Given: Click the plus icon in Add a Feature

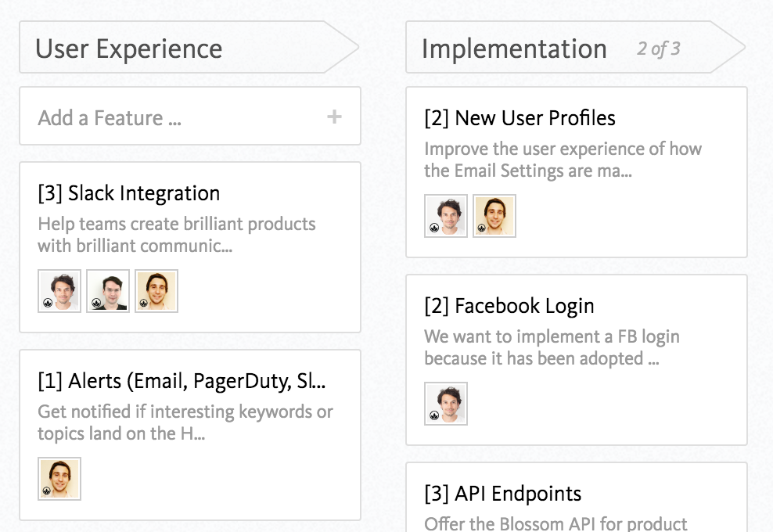Looking at the screenshot, I should point(334,117).
